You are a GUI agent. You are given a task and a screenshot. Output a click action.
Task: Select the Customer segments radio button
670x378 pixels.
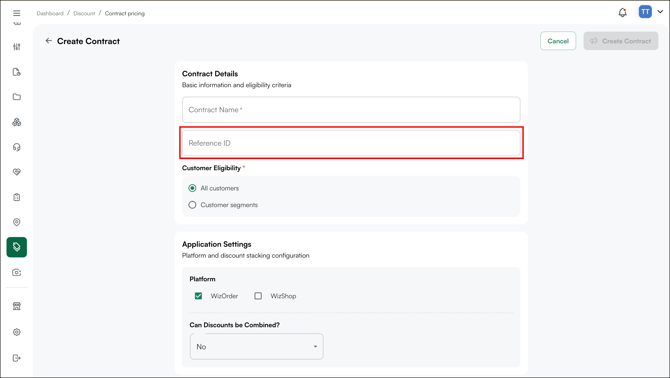coord(192,205)
